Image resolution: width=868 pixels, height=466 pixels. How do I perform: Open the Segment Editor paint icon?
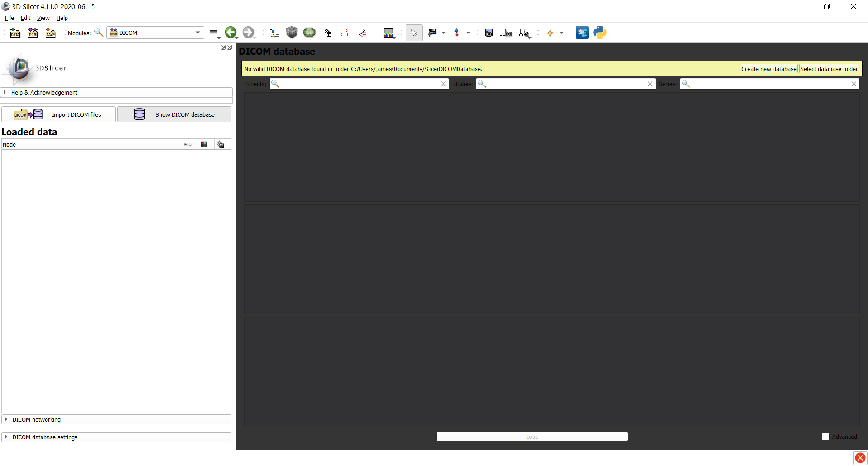coord(363,33)
